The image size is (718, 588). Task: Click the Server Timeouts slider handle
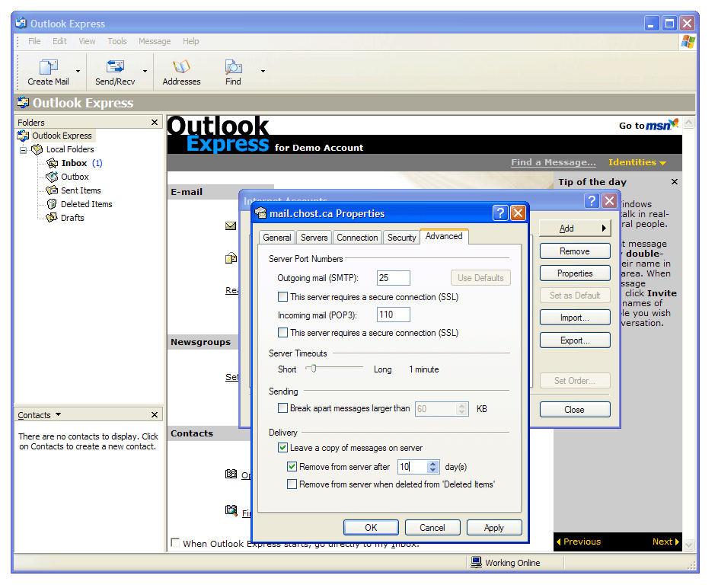click(x=313, y=368)
